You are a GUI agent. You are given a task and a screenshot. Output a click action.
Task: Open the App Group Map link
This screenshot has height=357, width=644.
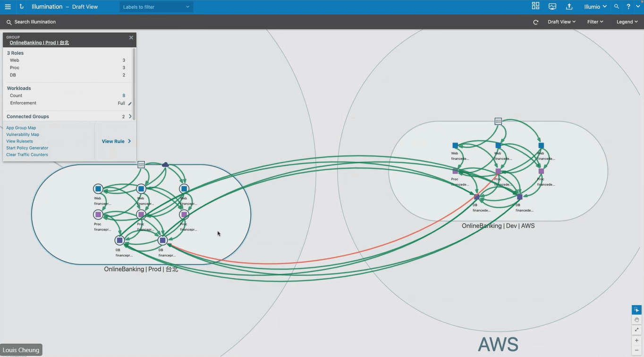(x=21, y=128)
